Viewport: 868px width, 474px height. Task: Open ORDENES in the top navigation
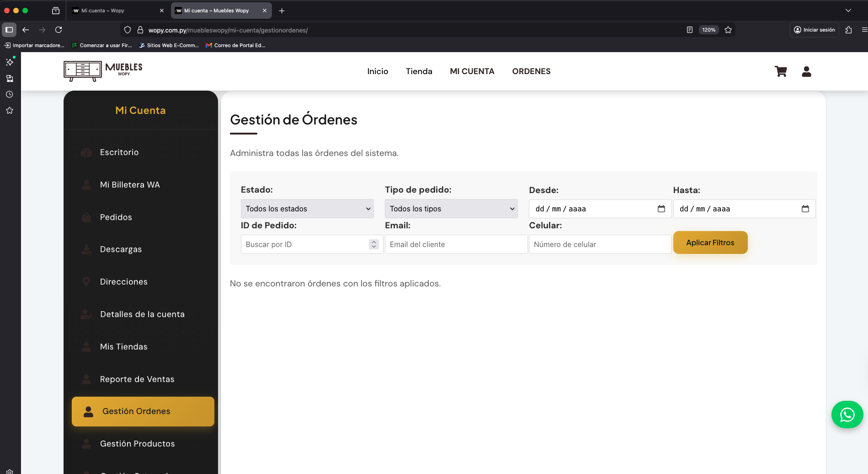click(x=531, y=71)
